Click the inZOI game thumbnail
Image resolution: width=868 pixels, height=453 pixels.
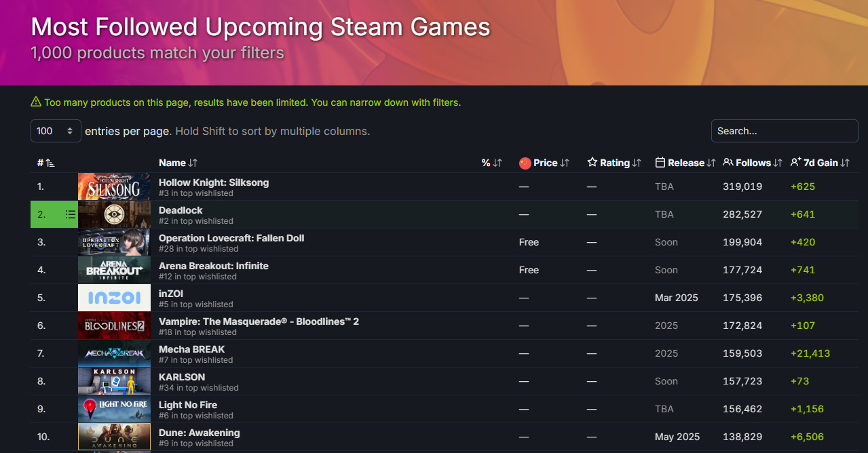[114, 298]
